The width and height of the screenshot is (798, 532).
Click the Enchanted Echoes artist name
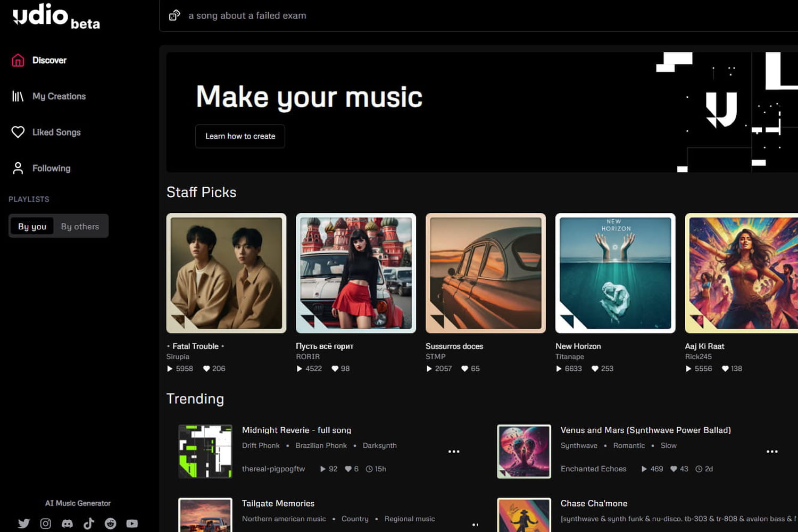593,469
